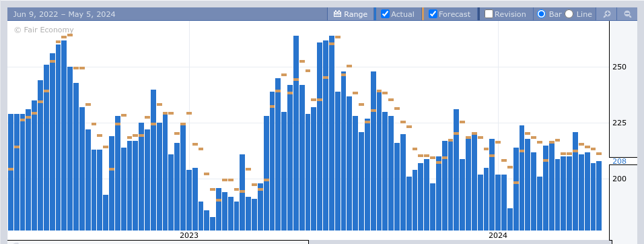Click the 2024 year label on the axis

tap(498, 236)
